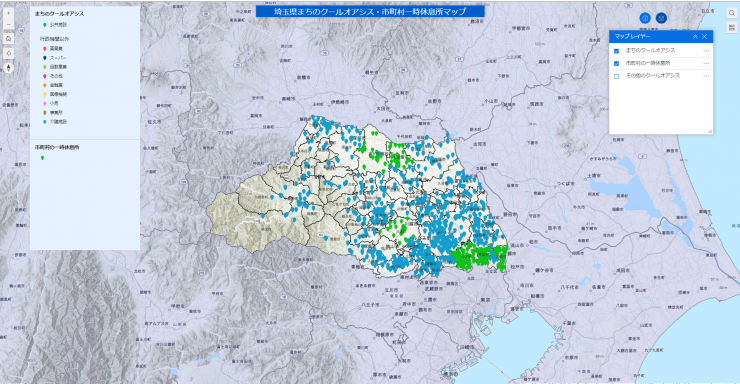This screenshot has height=384, width=740.
Task: Click the green pin legend symbol
Action: (x=42, y=158)
